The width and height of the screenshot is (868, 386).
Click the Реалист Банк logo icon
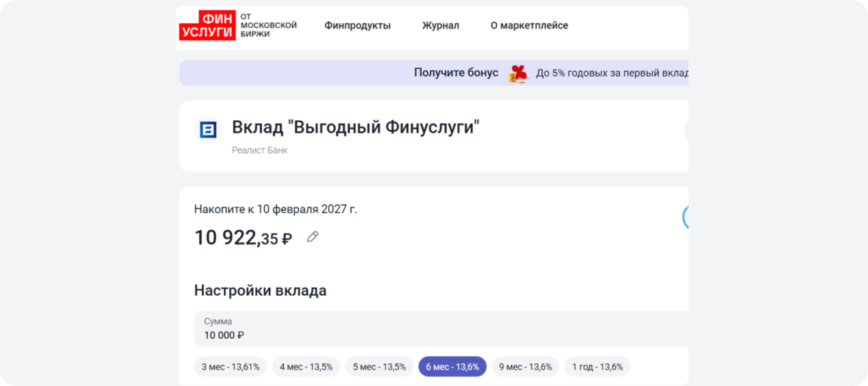pyautogui.click(x=207, y=130)
